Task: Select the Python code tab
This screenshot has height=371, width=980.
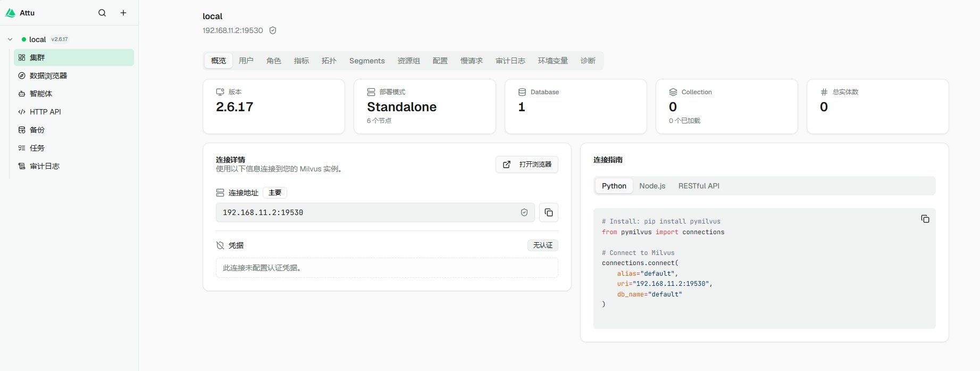Action: 614,186
